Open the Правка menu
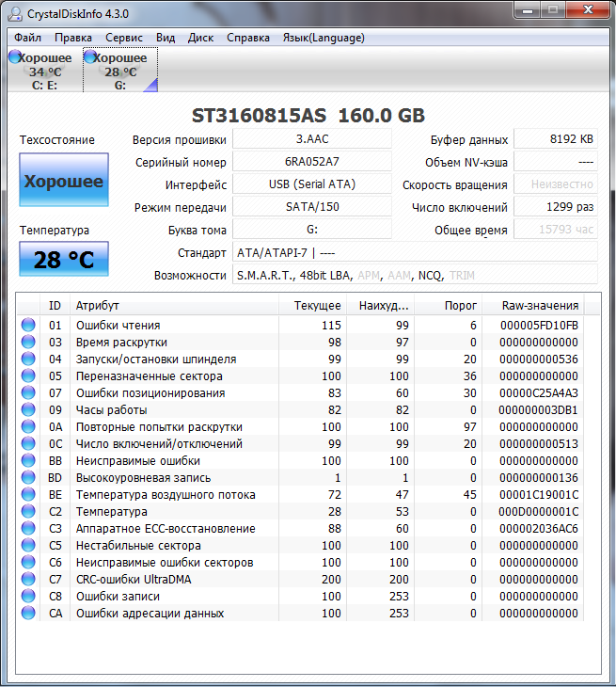Viewport: 616px width, 687px height. (x=73, y=38)
